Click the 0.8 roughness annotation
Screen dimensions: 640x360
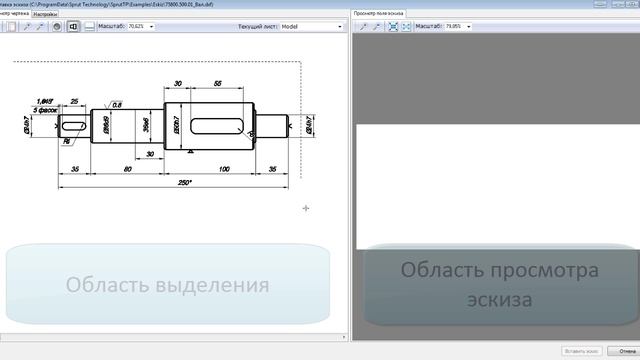click(117, 105)
